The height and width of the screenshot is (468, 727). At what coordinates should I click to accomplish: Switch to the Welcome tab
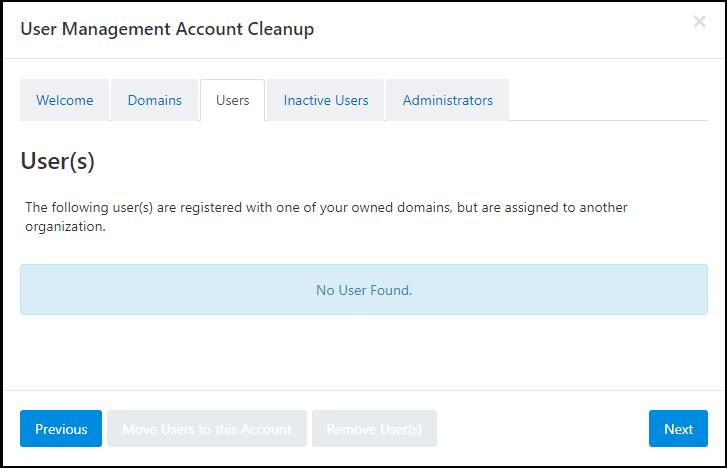coord(64,100)
